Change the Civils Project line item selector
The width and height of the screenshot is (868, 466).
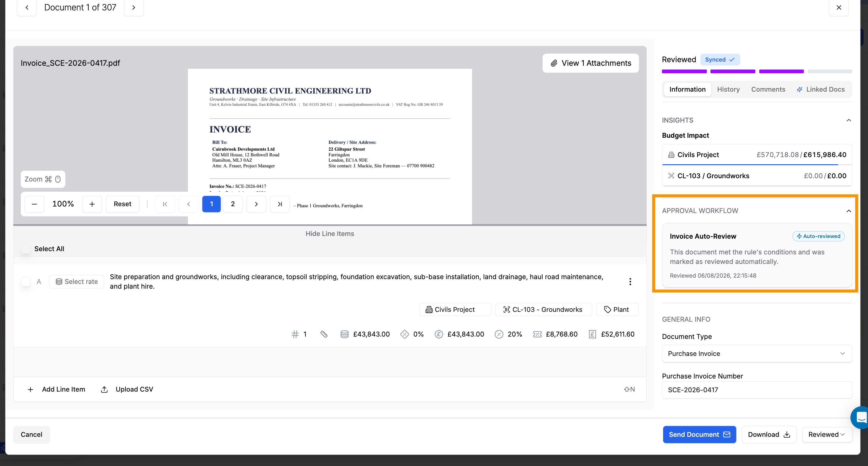(455, 309)
